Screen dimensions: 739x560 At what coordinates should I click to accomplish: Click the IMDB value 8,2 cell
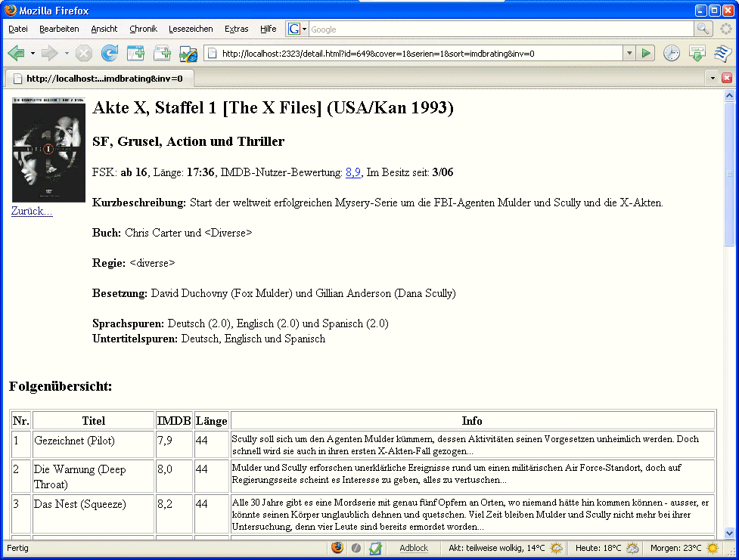174,514
